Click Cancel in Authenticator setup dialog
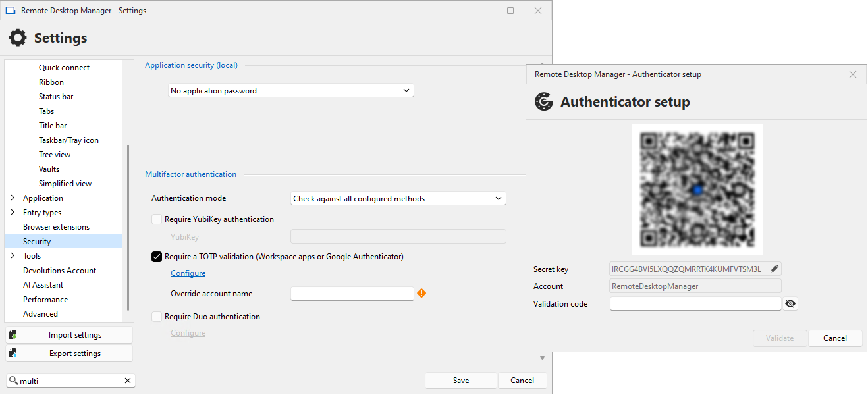This screenshot has width=868, height=395. [x=835, y=338]
